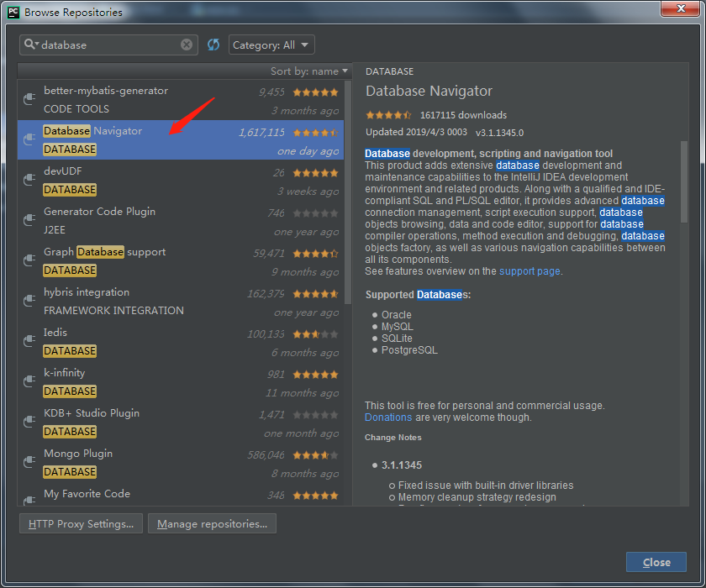
Task: Click Manage repositories button
Action: [x=212, y=523]
